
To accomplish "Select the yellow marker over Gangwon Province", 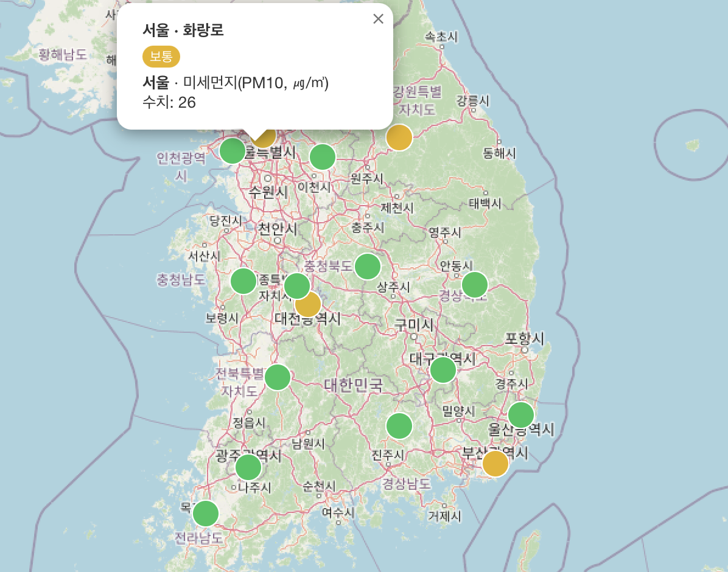I will pos(399,138).
